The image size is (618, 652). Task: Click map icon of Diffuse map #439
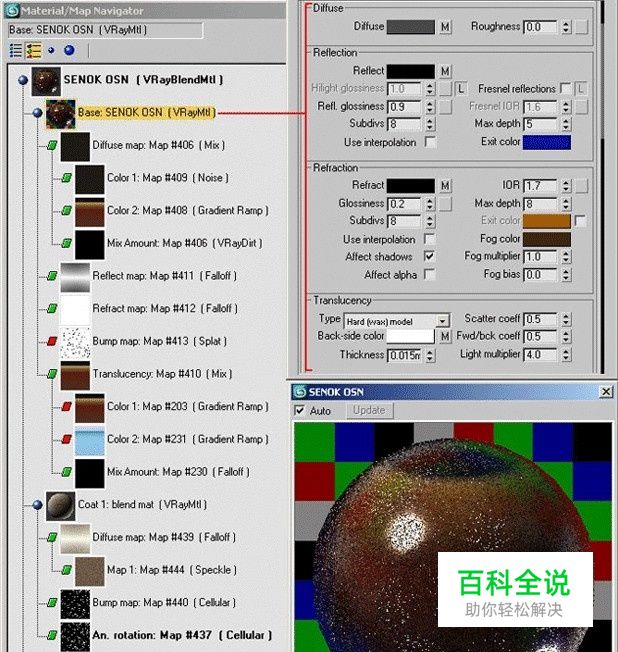[x=52, y=537]
